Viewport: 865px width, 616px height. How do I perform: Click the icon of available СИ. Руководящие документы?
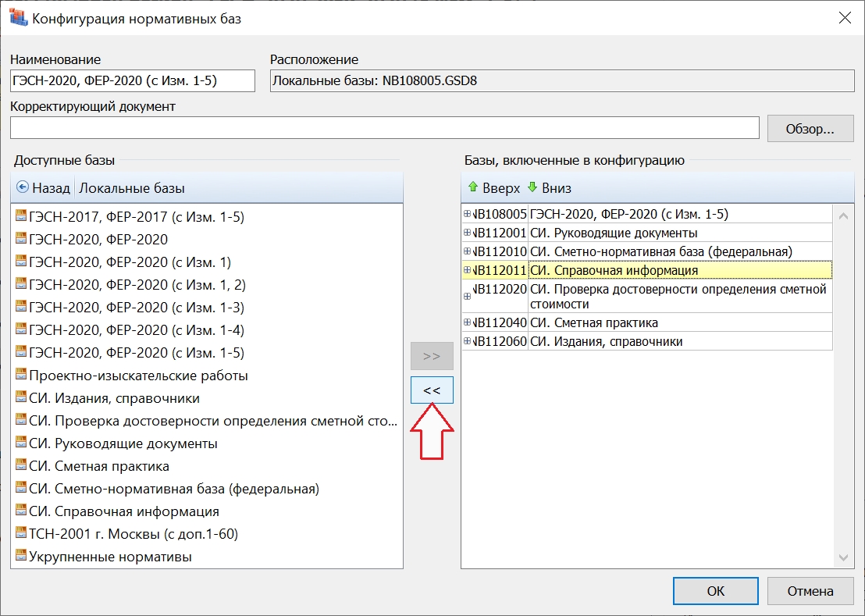(x=21, y=442)
